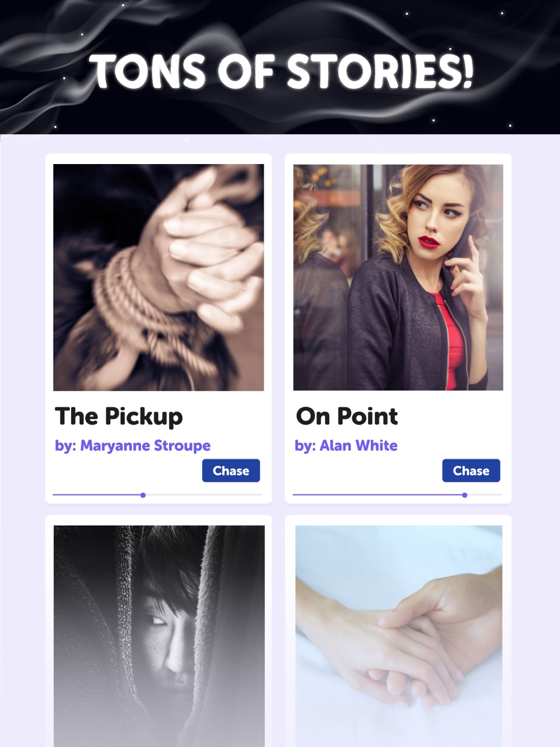Viewport: 560px width, 747px height.
Task: Select The Pickup story title
Action: (119, 417)
